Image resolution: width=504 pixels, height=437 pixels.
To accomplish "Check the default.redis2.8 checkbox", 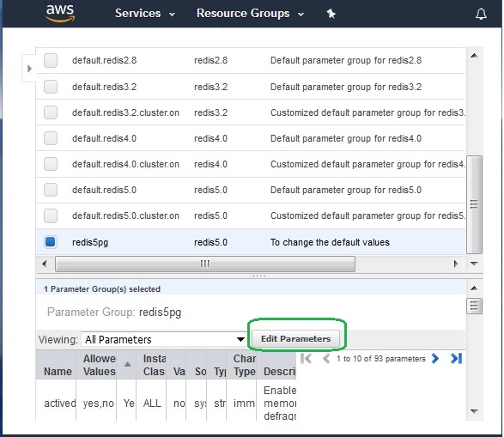I will 51,60.
